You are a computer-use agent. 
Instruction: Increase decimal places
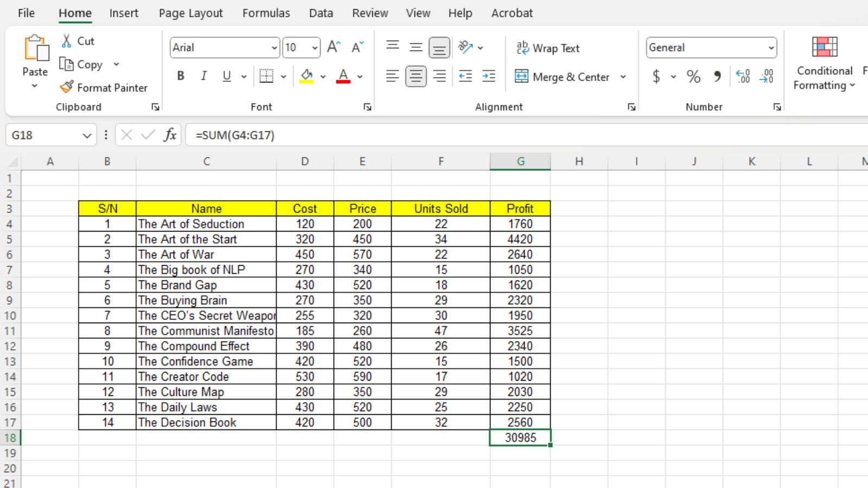[x=743, y=76]
